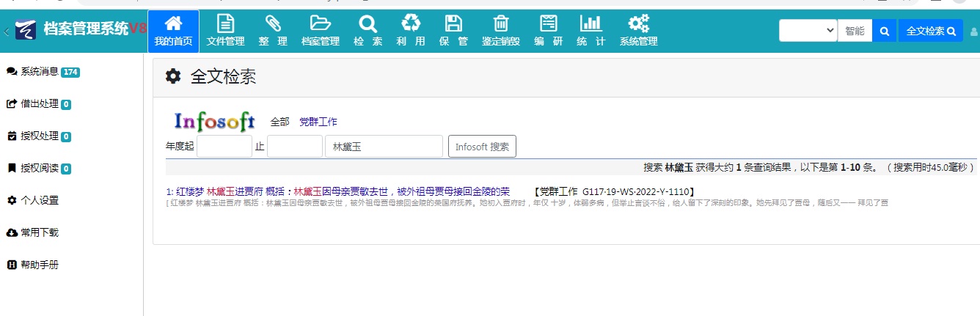Open the 利用 recycle icon
The width and height of the screenshot is (980, 316).
click(411, 23)
